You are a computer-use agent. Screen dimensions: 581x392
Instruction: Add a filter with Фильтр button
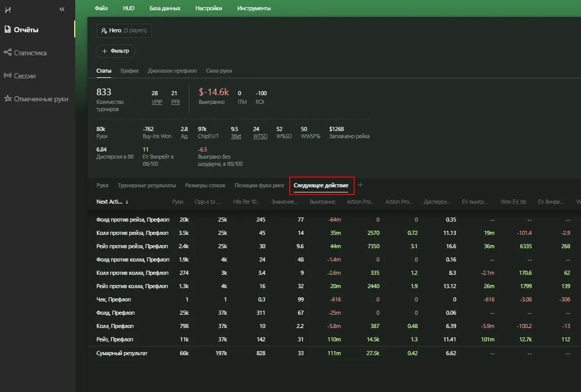click(x=116, y=51)
